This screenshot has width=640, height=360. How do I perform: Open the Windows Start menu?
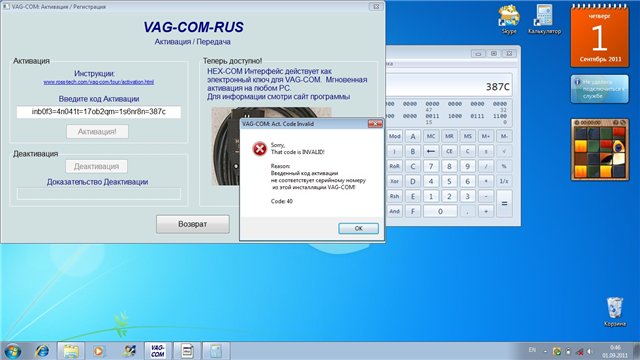click(x=12, y=351)
